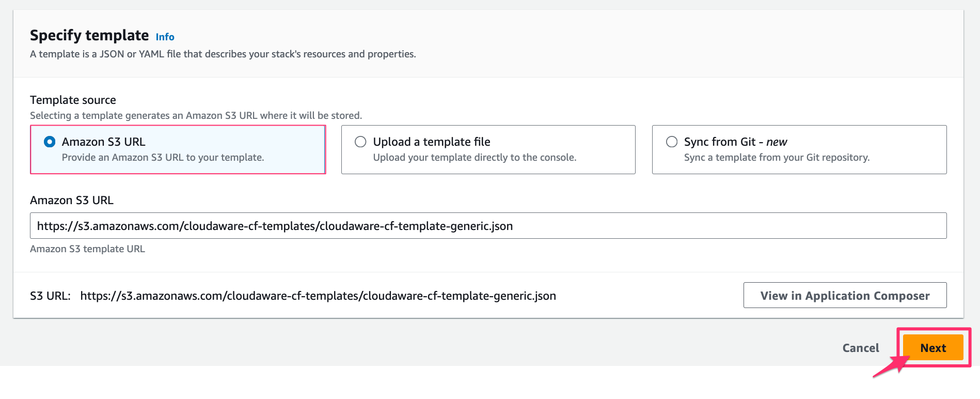Click the italic "new" label near Sync from Git

coord(776,141)
